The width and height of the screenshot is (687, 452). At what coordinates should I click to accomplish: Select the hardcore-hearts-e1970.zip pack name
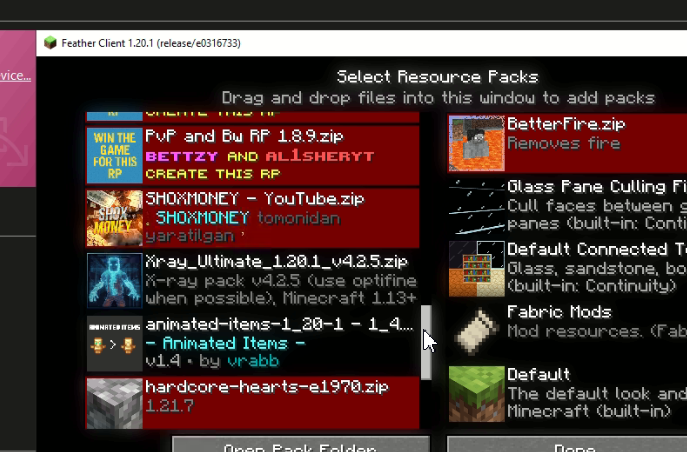coord(267,387)
